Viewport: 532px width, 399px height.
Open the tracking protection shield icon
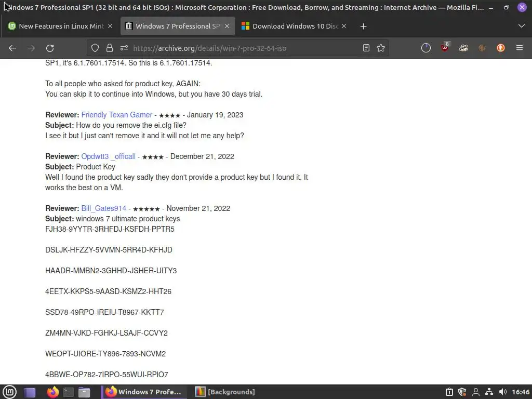[x=95, y=48]
